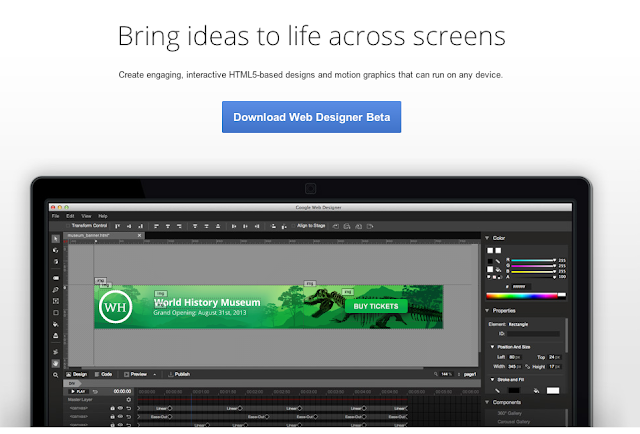Open the page1 page selector
640x434 pixels.
click(x=470, y=374)
